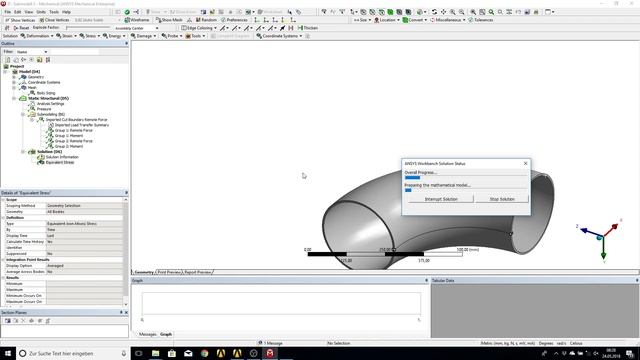Open the Probe dropdown
The width and height of the screenshot is (640, 360).
click(x=172, y=36)
